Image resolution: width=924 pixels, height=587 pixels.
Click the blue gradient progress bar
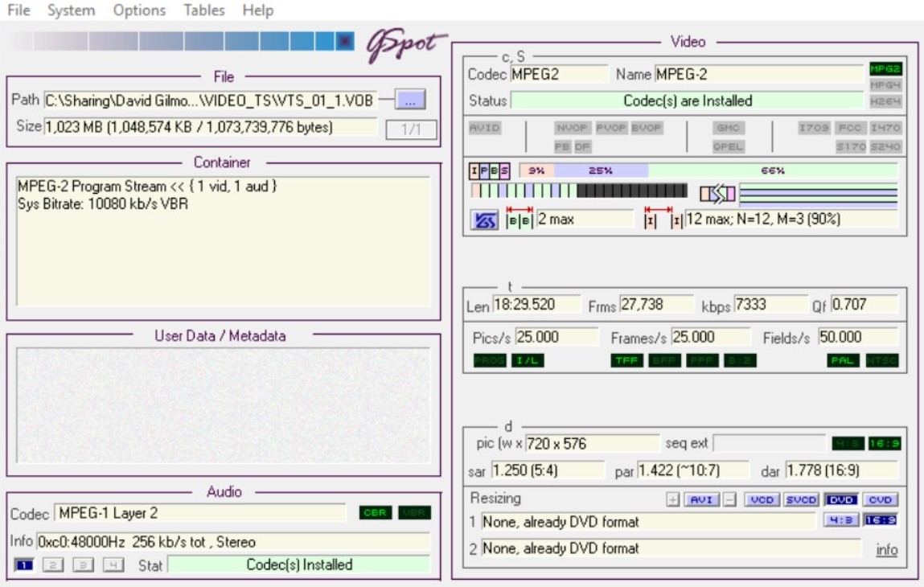pos(183,41)
